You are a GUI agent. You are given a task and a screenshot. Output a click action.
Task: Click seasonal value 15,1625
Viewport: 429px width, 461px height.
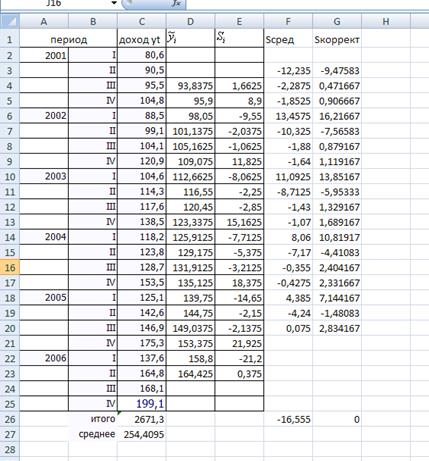pyautogui.click(x=239, y=222)
